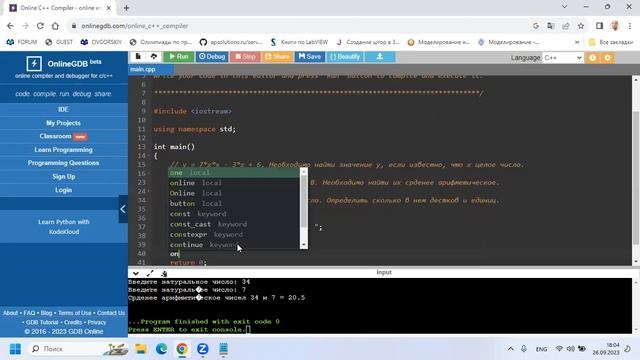640x360 pixels.
Task: Select the input tab above the console
Action: [x=384, y=272]
